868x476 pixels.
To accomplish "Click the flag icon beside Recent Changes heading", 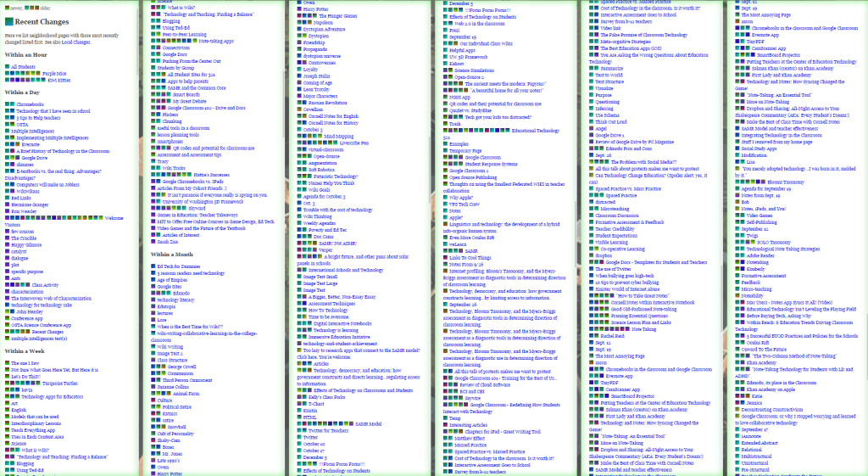I will [8, 21].
